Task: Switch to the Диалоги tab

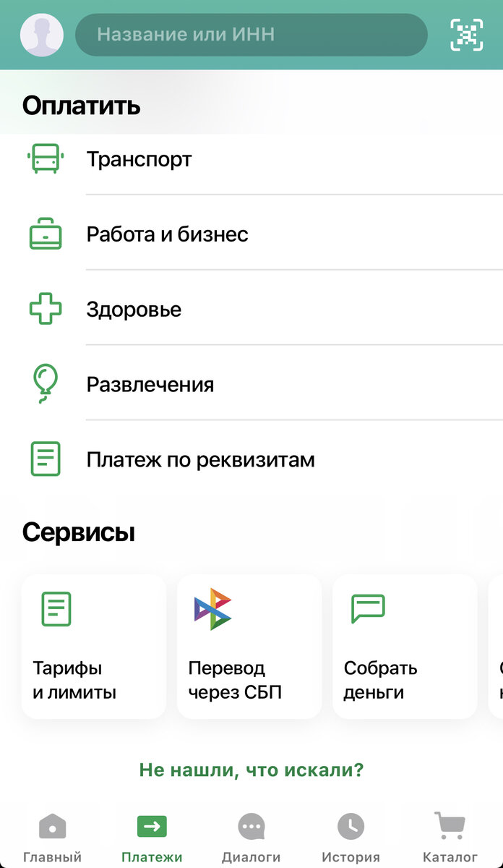Action: click(252, 839)
